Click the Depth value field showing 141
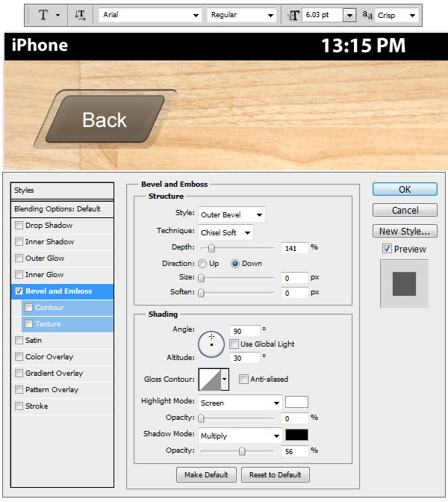Screen dimensions: 448x502 [x=295, y=248]
